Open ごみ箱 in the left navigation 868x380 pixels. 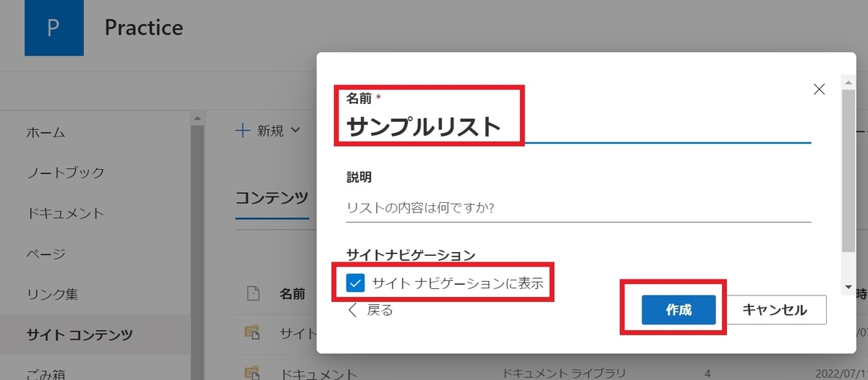(46, 373)
